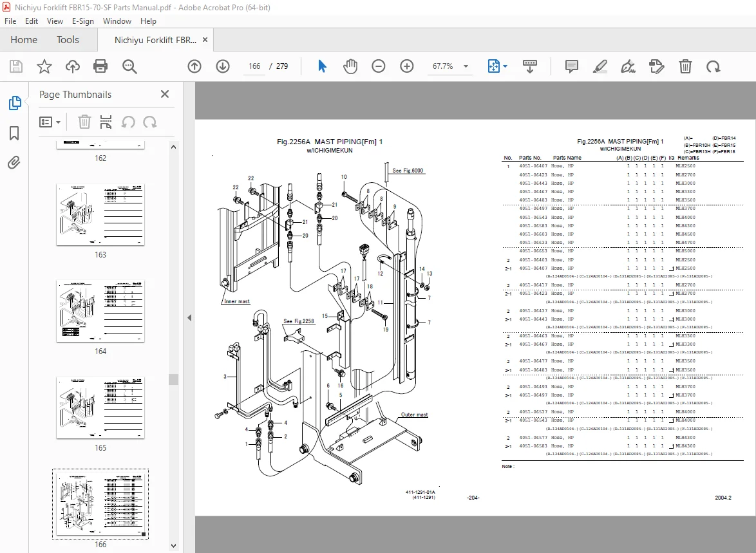Add the document to starred bookmarks
The width and height of the screenshot is (756, 553).
point(44,66)
